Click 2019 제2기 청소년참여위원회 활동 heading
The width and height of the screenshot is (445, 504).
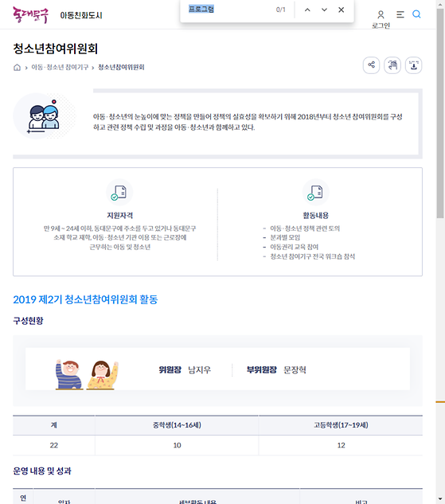click(85, 299)
